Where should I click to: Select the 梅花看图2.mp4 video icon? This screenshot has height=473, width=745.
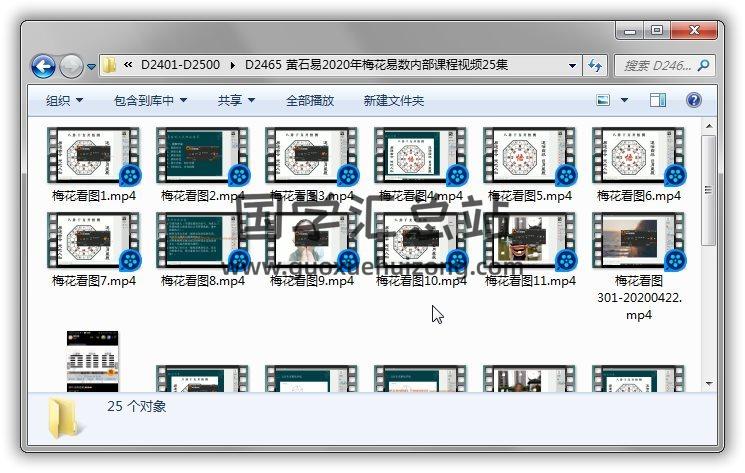(202, 156)
